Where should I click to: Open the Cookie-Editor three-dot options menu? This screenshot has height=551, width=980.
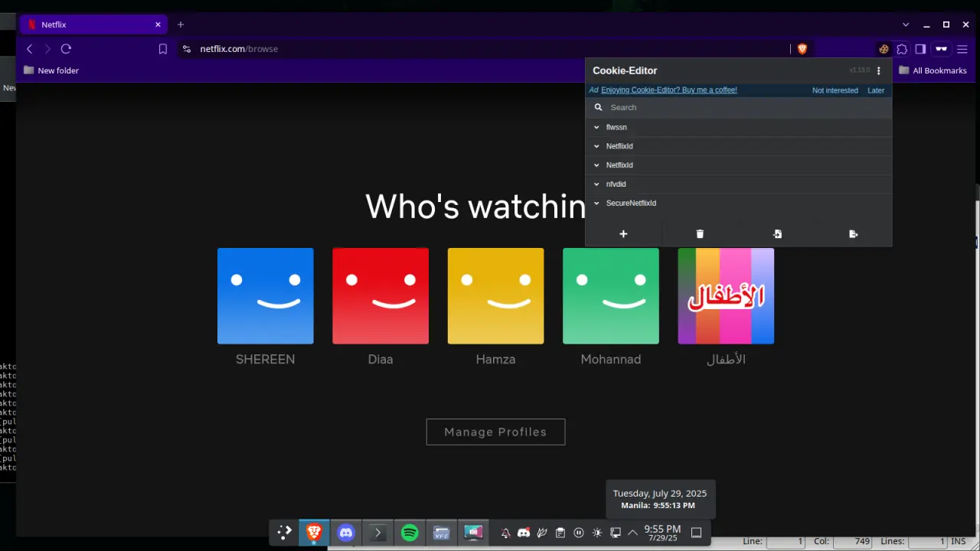[878, 70]
